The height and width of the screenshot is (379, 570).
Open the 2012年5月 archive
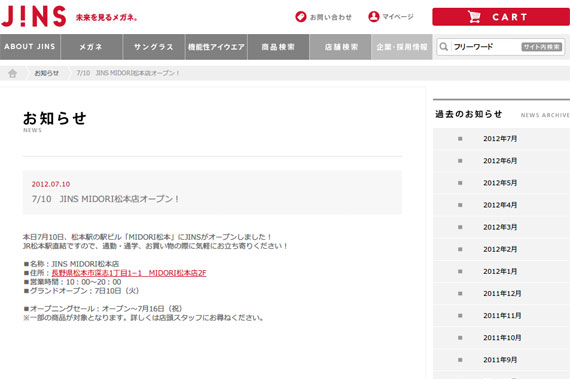pos(501,183)
